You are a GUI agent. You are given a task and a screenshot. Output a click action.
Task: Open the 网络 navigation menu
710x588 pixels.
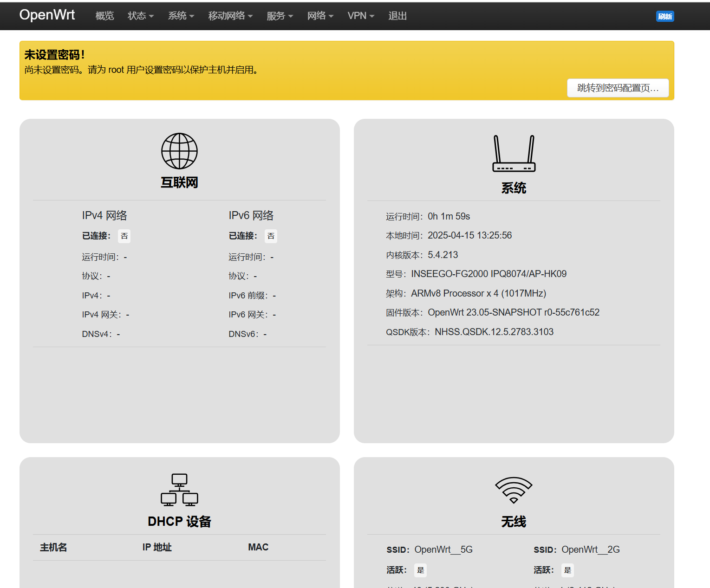pos(320,16)
